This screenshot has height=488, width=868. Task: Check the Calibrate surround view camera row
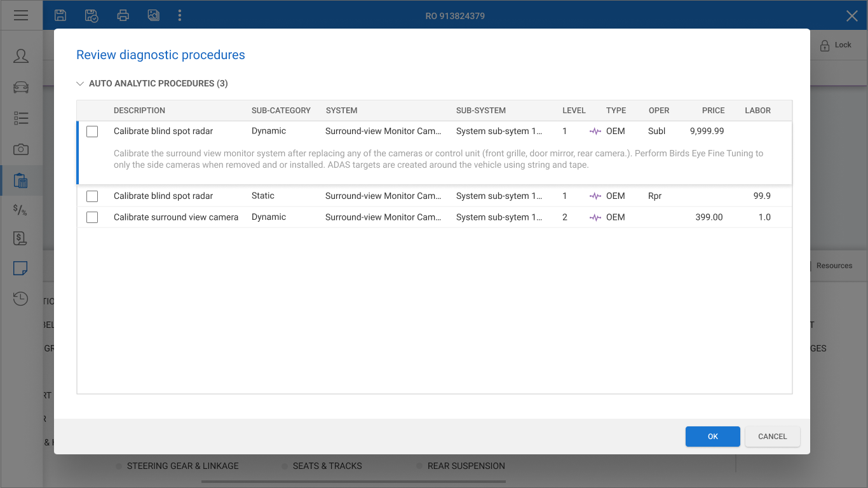tap(92, 217)
